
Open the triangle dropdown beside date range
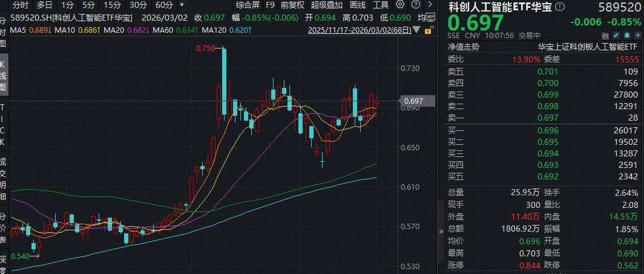(418, 30)
